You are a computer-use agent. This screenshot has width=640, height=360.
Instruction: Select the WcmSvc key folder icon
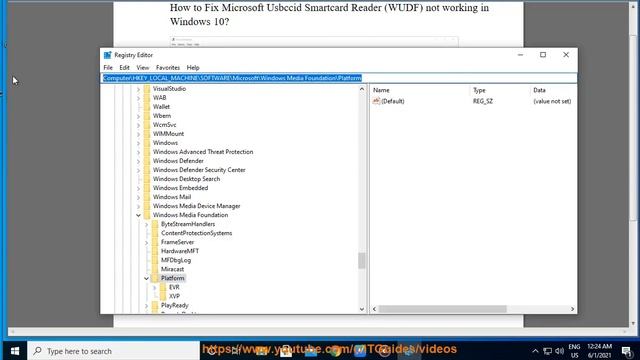coord(147,124)
